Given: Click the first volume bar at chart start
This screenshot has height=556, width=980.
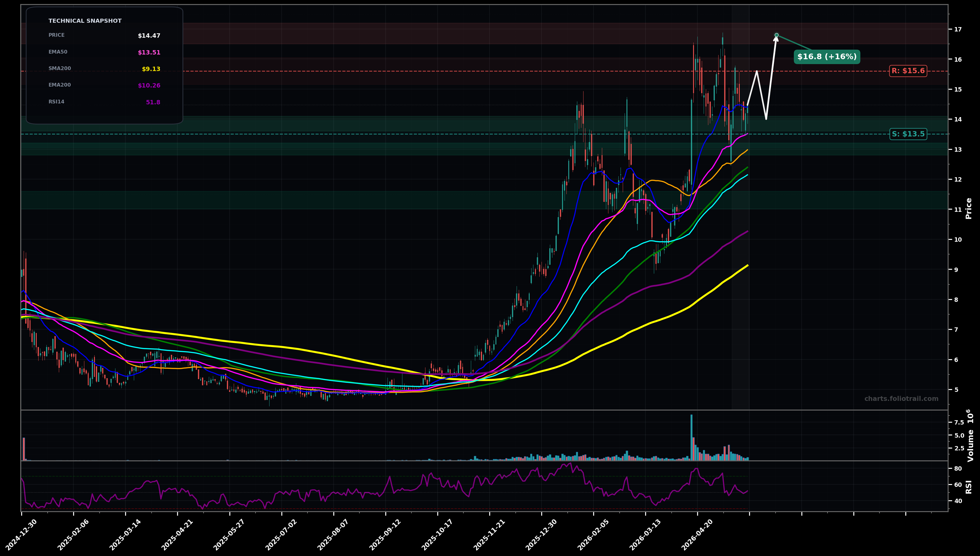Looking at the screenshot, I should point(24,449).
